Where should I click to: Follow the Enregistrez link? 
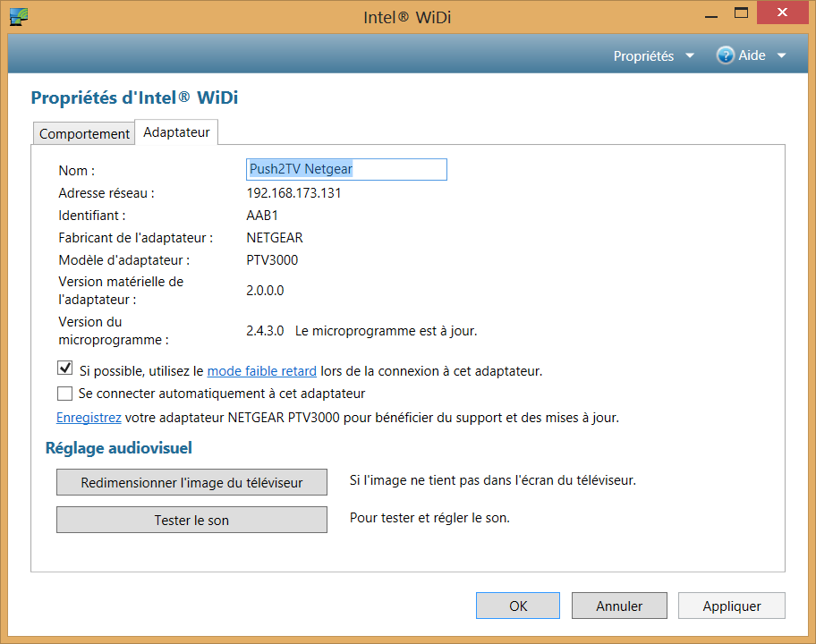pyautogui.click(x=89, y=417)
